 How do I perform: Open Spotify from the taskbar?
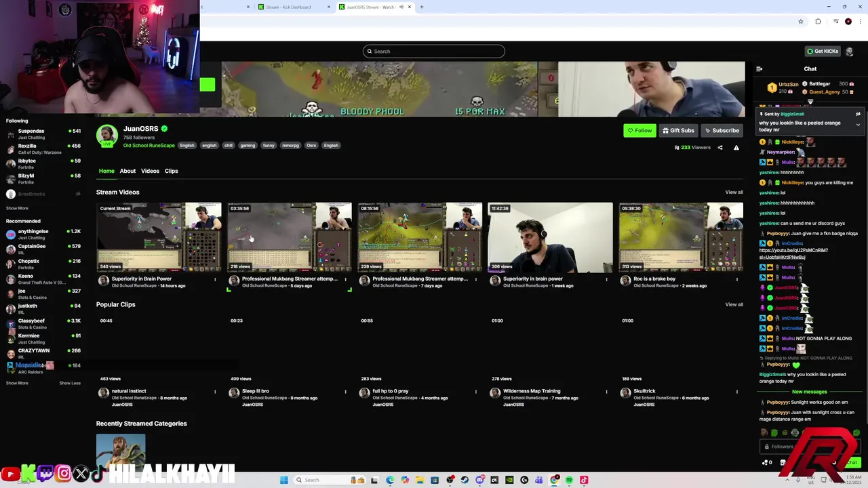[569, 480]
